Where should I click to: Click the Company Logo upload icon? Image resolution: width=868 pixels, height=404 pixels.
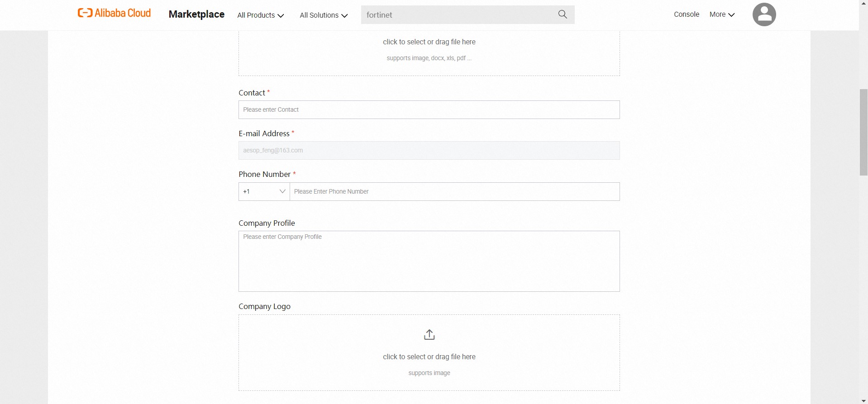pyautogui.click(x=429, y=335)
